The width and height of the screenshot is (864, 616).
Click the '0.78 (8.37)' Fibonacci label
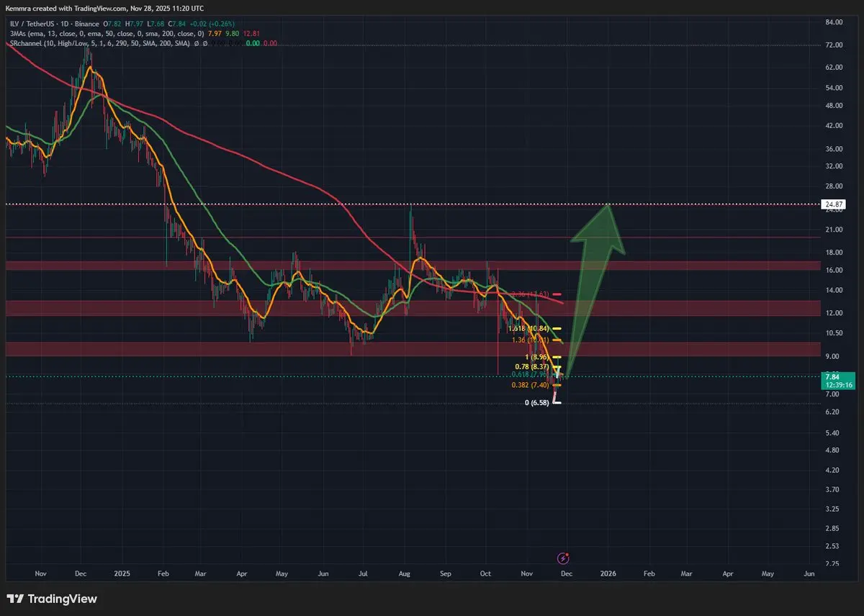click(x=533, y=366)
